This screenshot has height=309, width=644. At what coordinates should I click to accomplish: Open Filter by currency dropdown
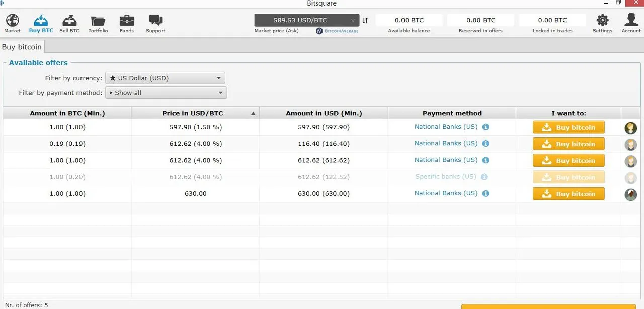165,78
